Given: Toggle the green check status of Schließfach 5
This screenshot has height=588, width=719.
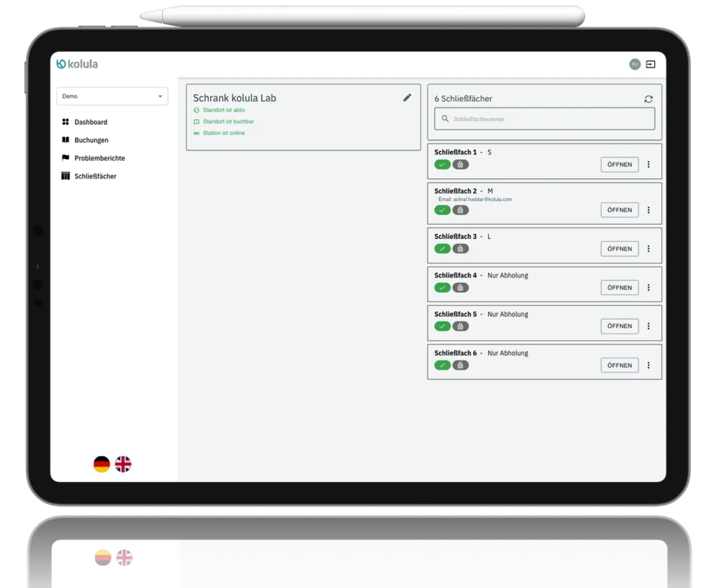Looking at the screenshot, I should pos(442,326).
